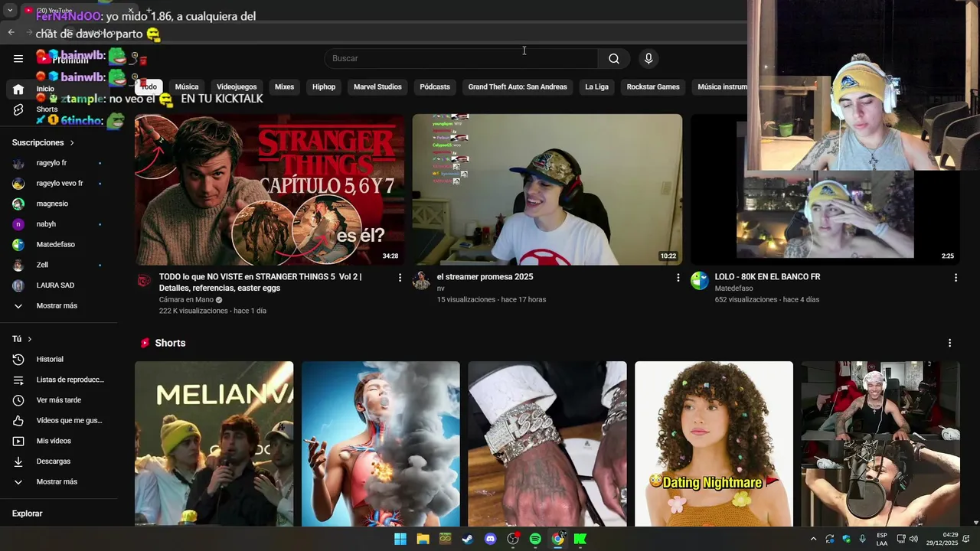The image size is (980, 551).
Task: Open rageylo fr subscription channel
Action: (59, 163)
